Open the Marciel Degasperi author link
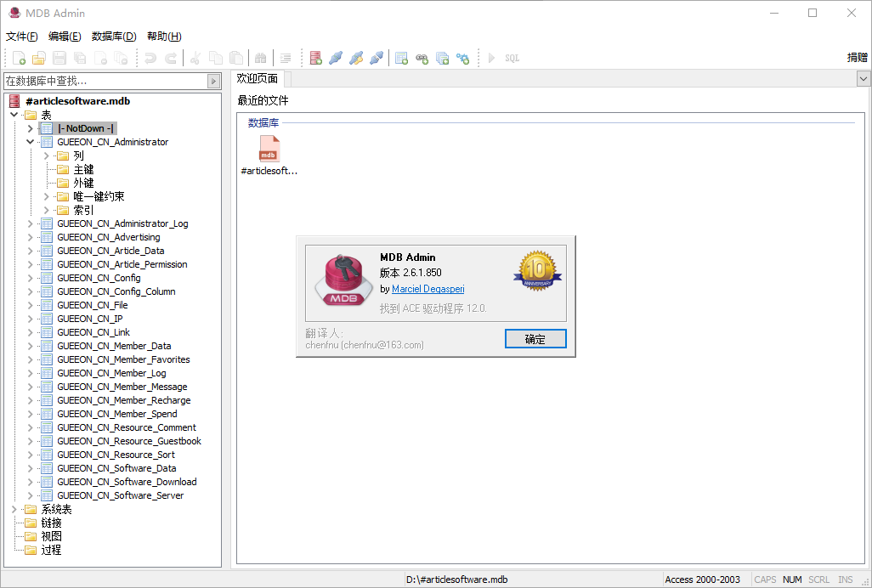This screenshot has width=872, height=588. (x=428, y=289)
